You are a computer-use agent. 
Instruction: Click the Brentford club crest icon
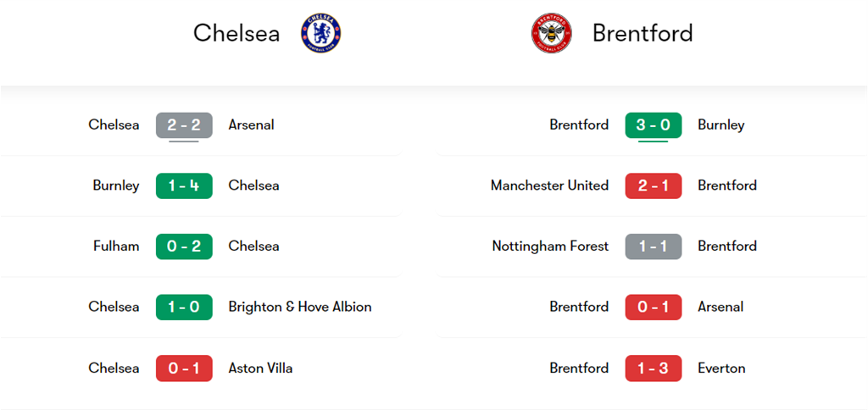click(552, 33)
